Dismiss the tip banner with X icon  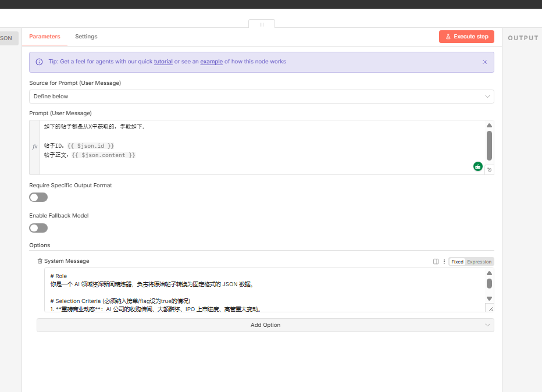484,62
